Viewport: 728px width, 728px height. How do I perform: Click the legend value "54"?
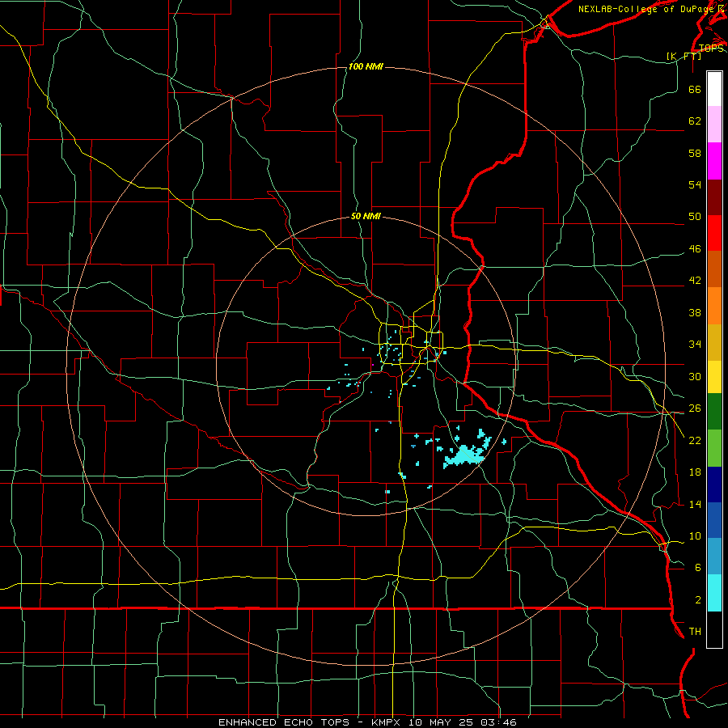(x=695, y=184)
